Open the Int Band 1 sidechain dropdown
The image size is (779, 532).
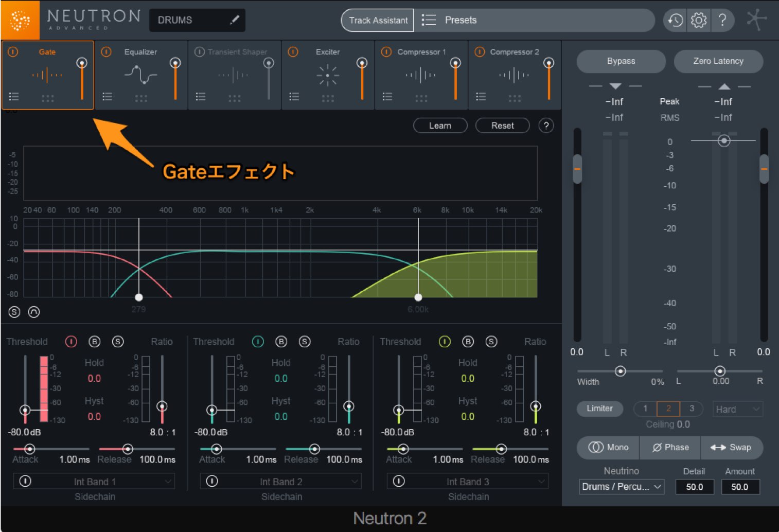click(x=95, y=482)
